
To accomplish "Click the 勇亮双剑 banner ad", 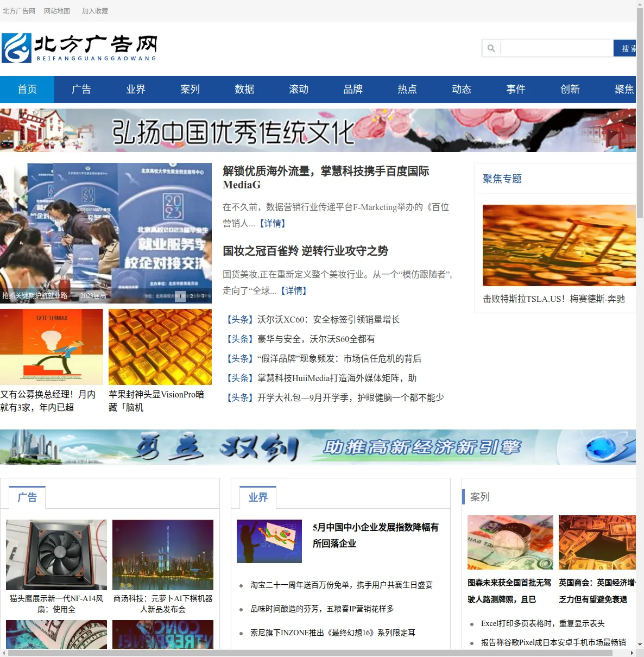I will pos(318,447).
